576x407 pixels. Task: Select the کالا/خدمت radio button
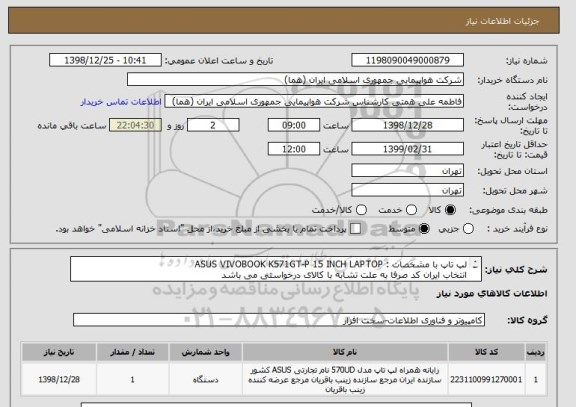pos(361,210)
